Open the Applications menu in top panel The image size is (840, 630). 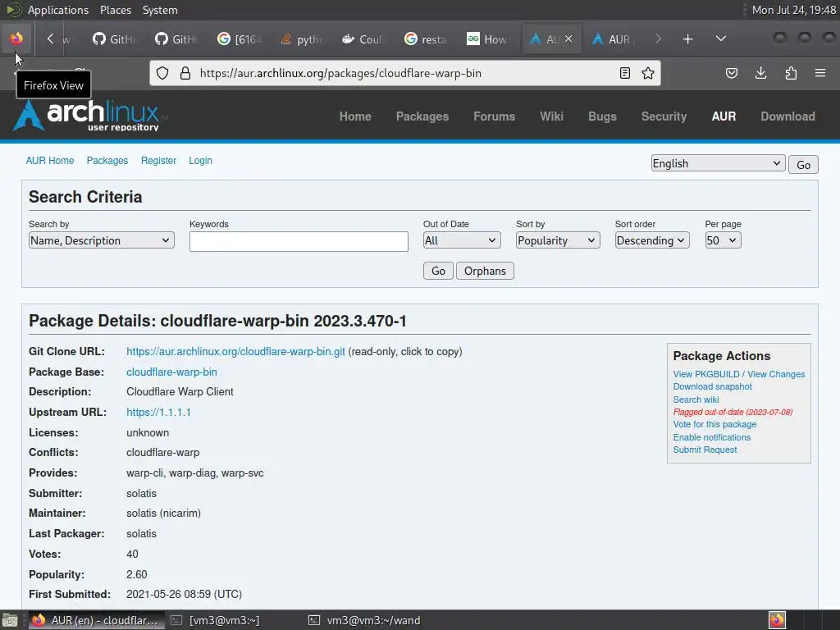pos(58,10)
